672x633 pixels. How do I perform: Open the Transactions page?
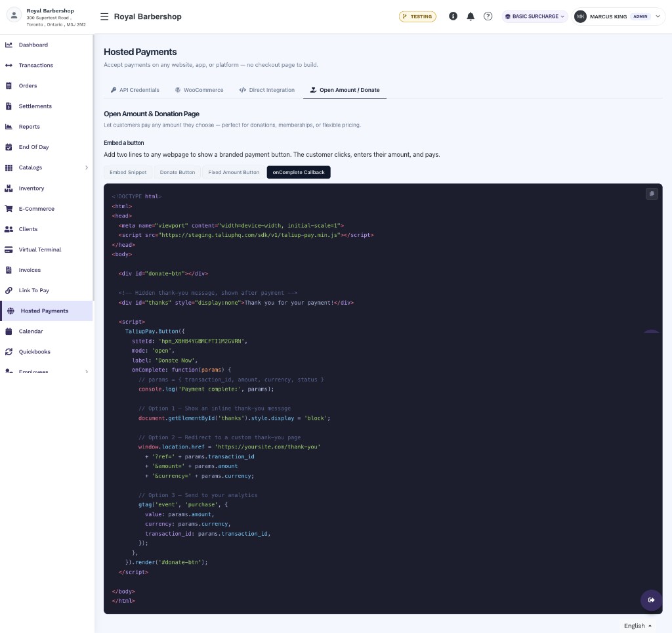[36, 65]
